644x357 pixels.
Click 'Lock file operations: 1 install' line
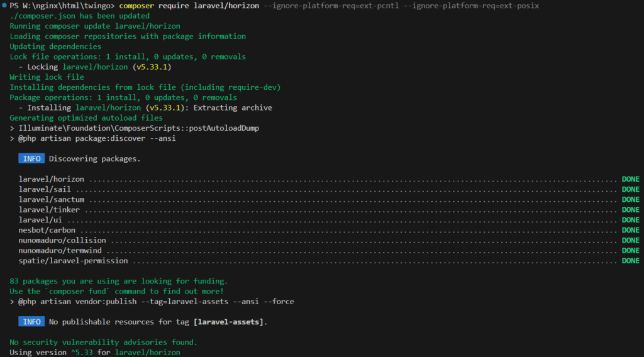128,57
